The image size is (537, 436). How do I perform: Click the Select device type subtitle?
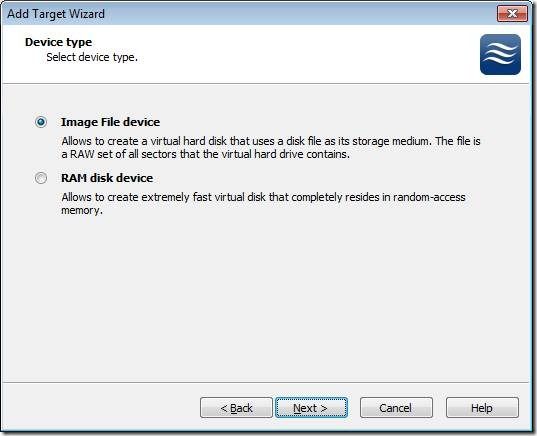(x=92, y=57)
